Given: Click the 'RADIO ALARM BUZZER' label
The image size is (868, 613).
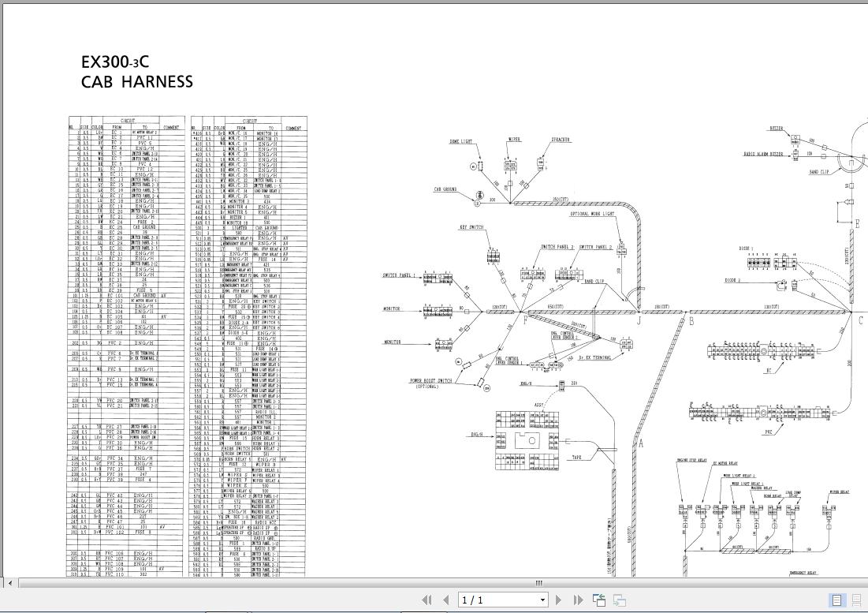Looking at the screenshot, I should [x=763, y=154].
